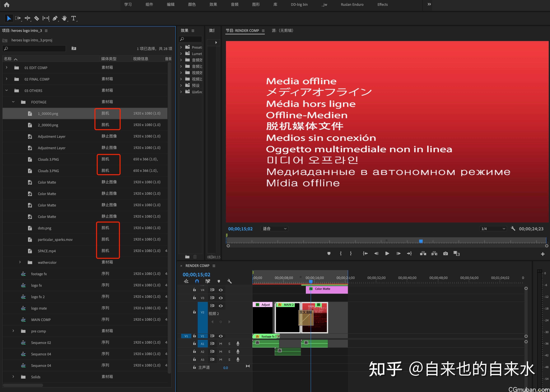Expand Lumetri presets folder in Effects

tap(181, 54)
